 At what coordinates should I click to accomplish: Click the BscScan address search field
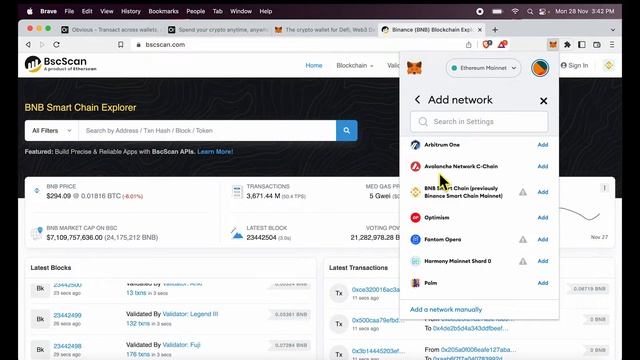point(207,131)
